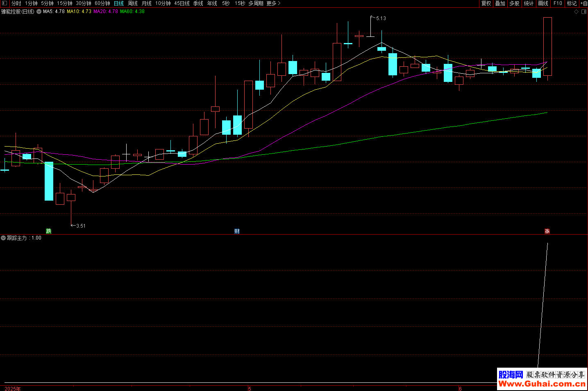
Task: Click the 标记 mark button
Action: 572,3
